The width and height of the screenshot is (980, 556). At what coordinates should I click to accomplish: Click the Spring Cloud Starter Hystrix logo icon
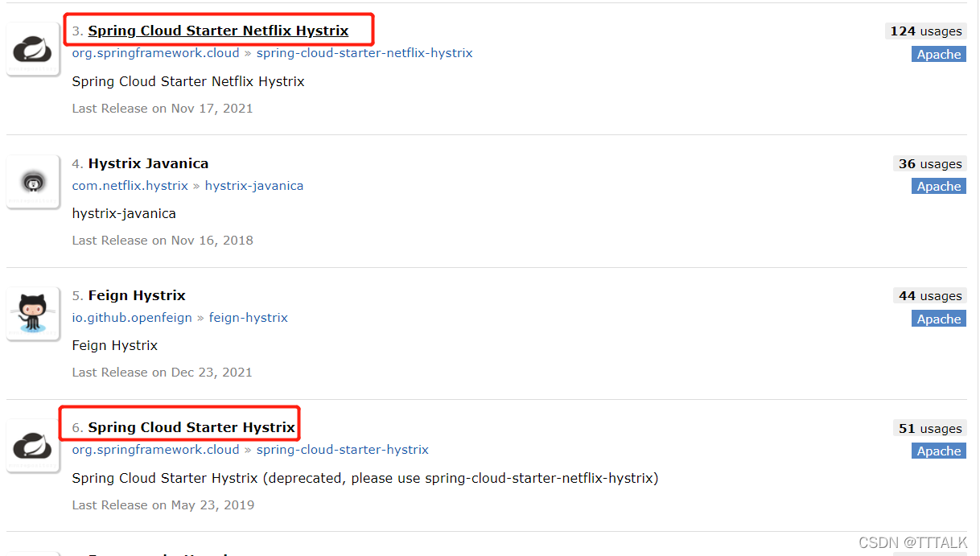coord(33,446)
